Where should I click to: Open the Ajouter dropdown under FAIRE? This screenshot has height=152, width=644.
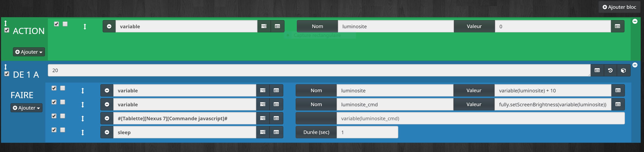click(26, 108)
